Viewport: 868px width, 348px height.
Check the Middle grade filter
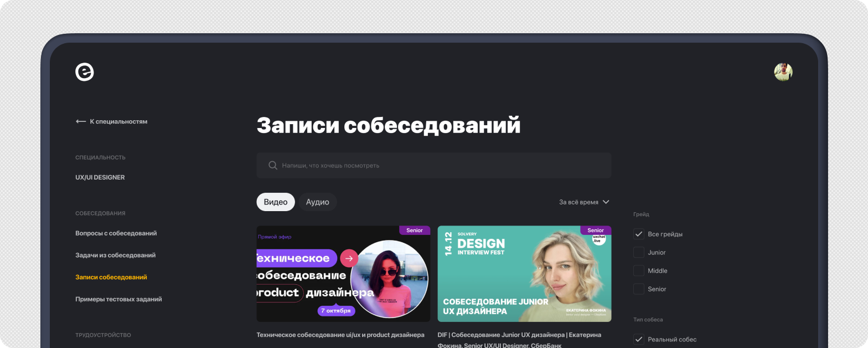(x=639, y=270)
